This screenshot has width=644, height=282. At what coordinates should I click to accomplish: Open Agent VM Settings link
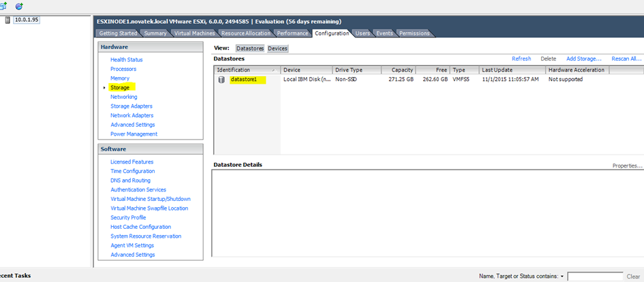132,245
